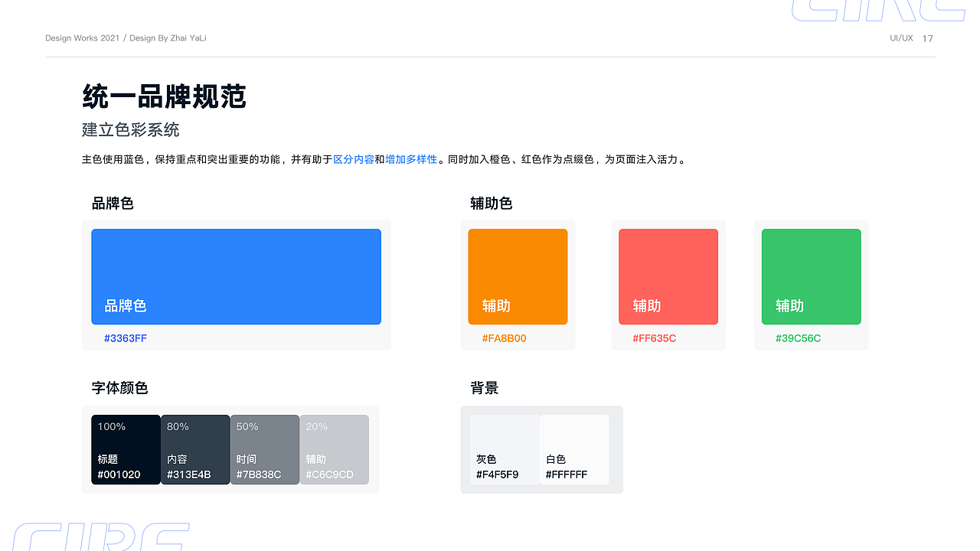Click the section heading 品牌色
The width and height of the screenshot is (980, 551).
tap(113, 203)
